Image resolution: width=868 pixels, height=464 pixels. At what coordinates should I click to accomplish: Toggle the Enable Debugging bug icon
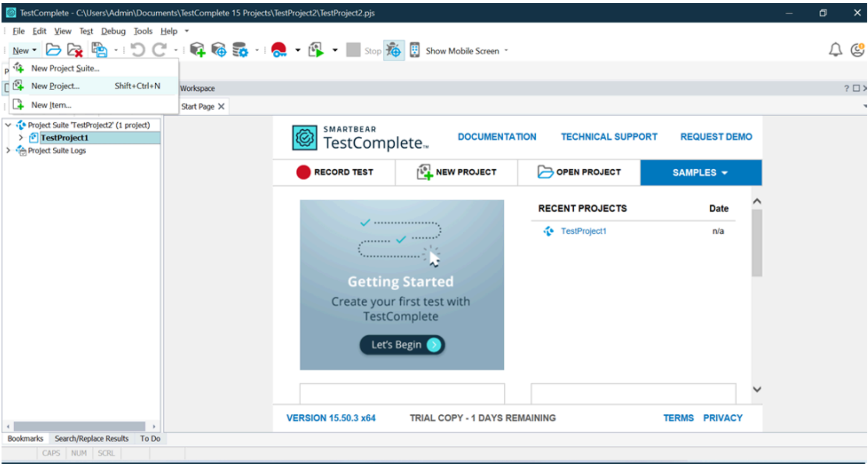(x=394, y=50)
